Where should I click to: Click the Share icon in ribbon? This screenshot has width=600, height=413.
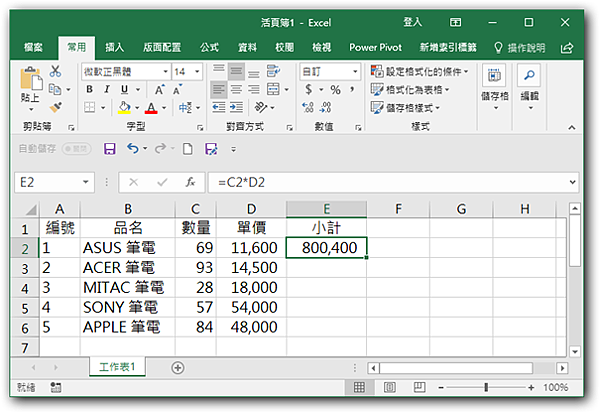(567, 48)
